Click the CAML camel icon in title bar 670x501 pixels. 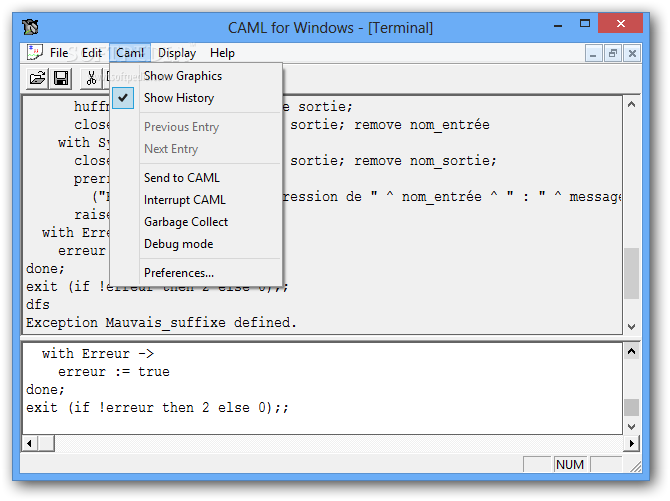(30, 27)
